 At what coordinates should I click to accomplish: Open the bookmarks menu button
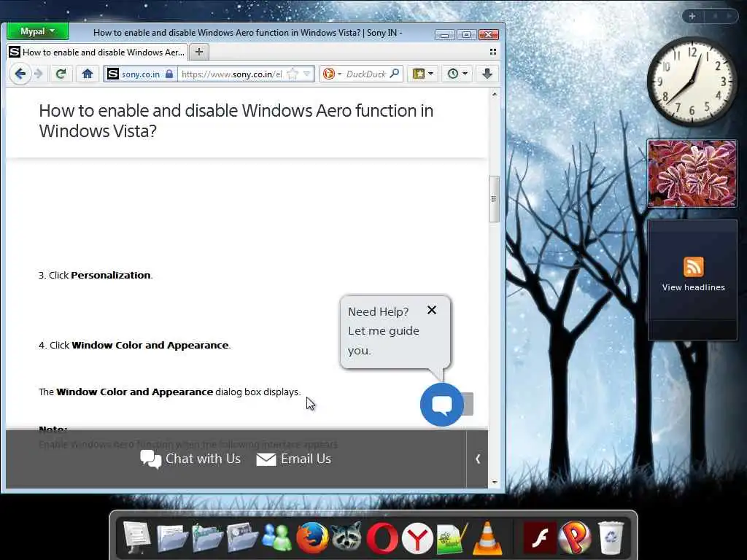pos(422,74)
